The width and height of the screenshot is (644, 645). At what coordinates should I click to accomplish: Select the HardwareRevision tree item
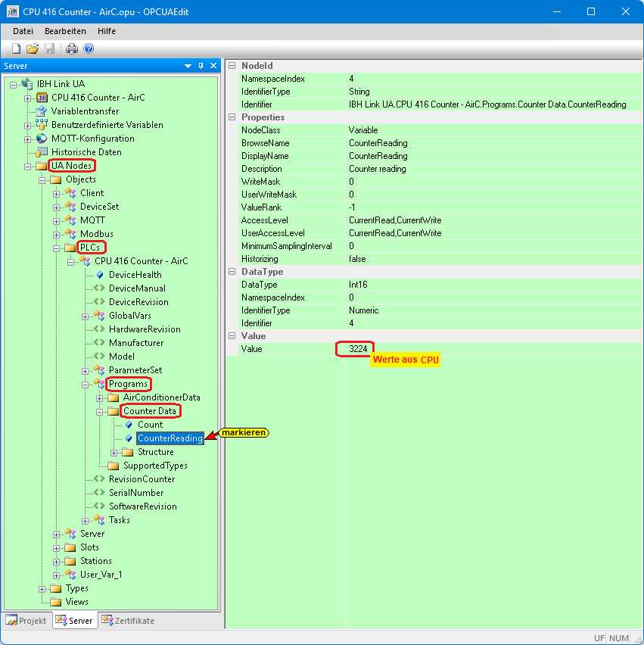coord(145,329)
